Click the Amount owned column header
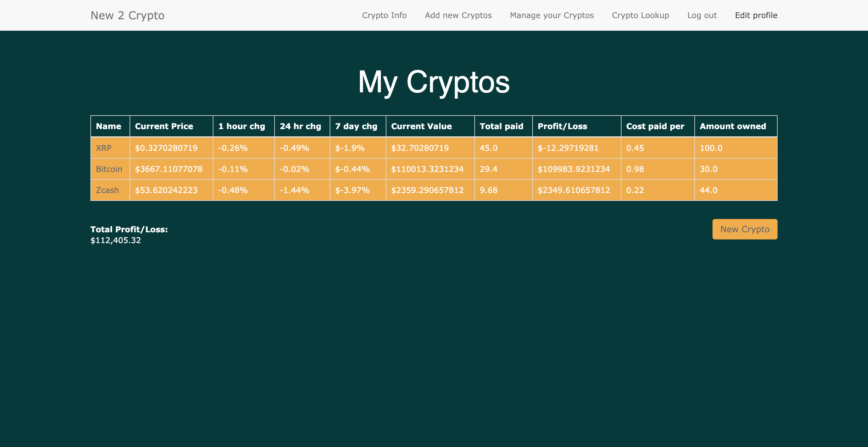The width and height of the screenshot is (868, 447). click(733, 126)
